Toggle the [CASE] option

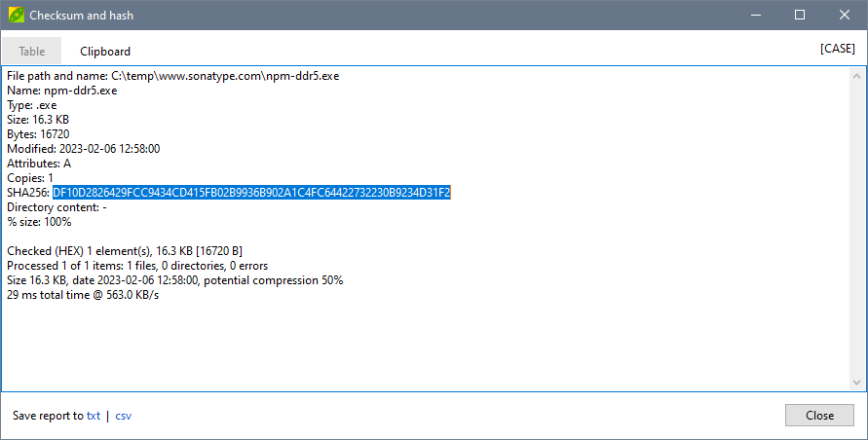point(837,49)
